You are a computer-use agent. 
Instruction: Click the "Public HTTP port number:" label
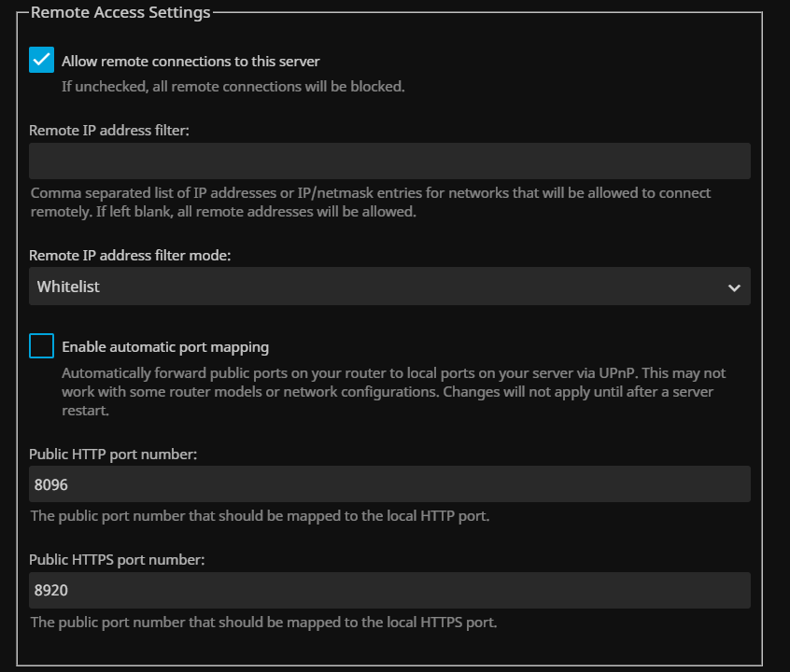(113, 454)
